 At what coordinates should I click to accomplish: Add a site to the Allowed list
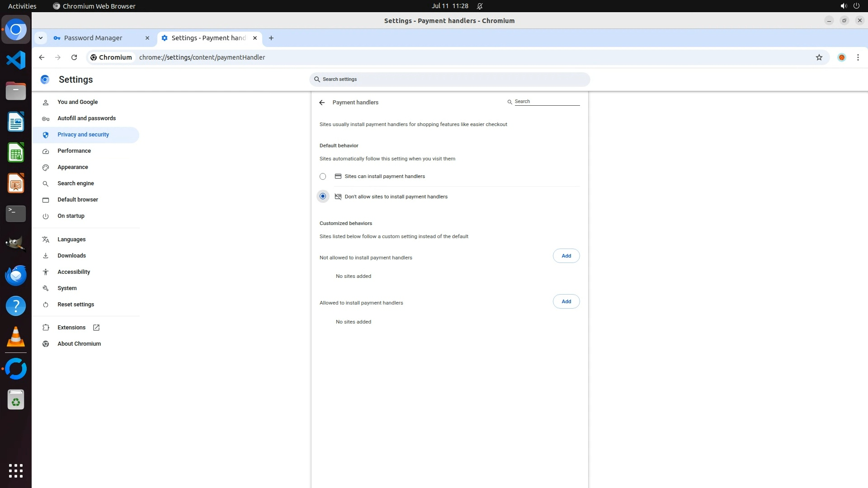click(x=566, y=301)
